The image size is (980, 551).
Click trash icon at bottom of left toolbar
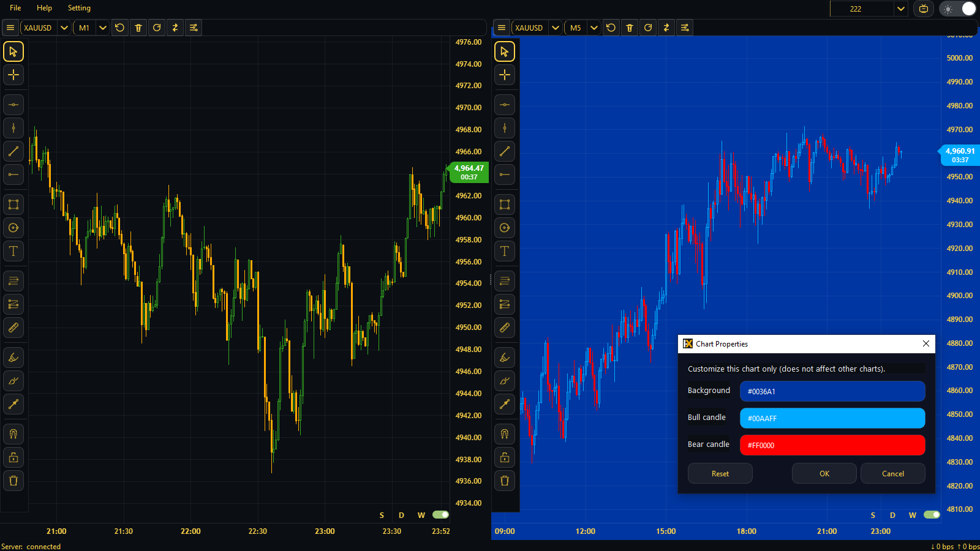[x=13, y=481]
